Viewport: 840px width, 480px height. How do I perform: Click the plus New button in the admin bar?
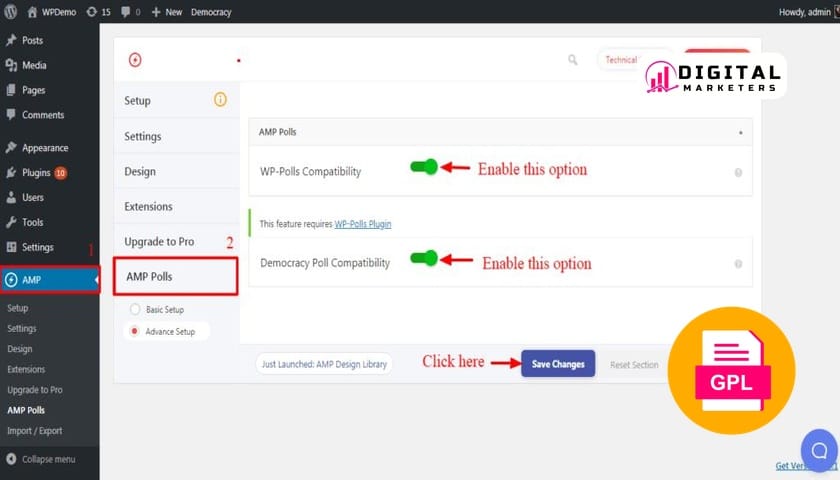point(167,12)
